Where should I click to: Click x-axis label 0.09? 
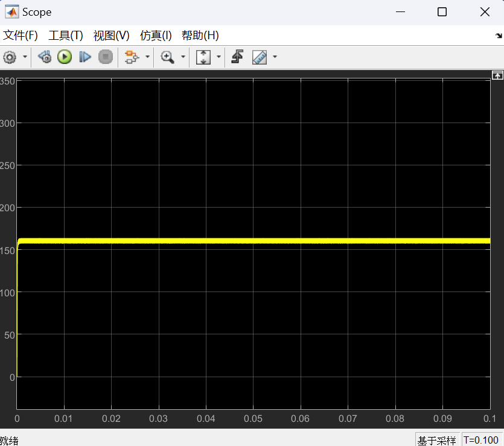click(x=442, y=419)
